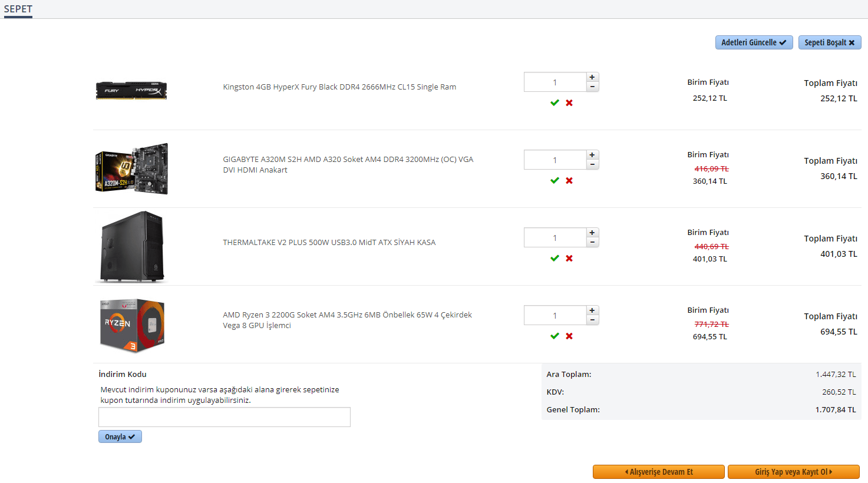Screen dimensions: 868x483
Task: Confirm AMD Ryzen 3 quantity green check
Action: click(x=555, y=336)
